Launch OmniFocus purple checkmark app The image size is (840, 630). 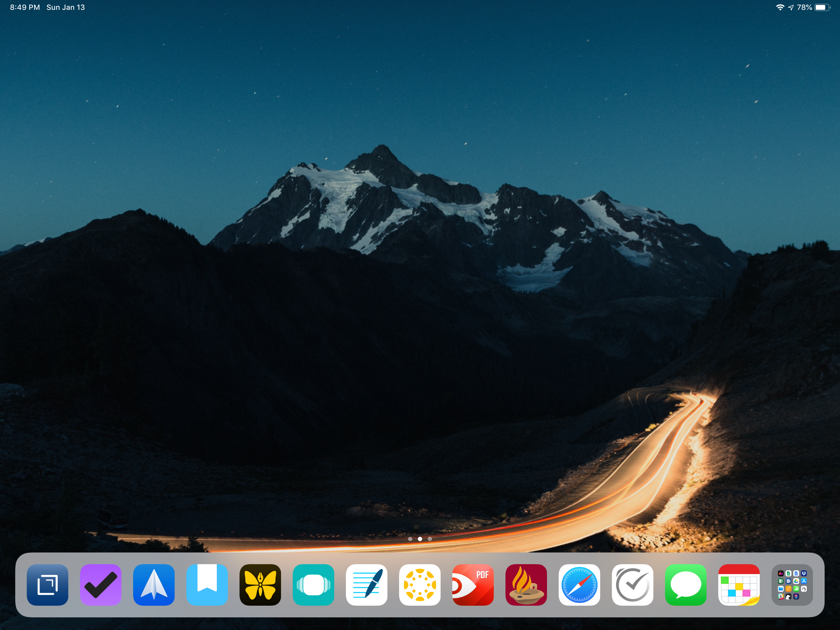(x=101, y=585)
